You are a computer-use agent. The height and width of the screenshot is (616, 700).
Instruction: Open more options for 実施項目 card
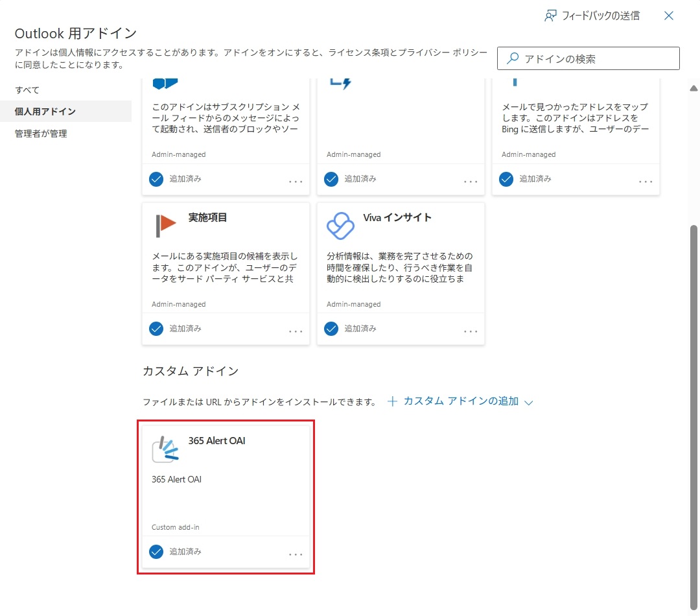296,331
